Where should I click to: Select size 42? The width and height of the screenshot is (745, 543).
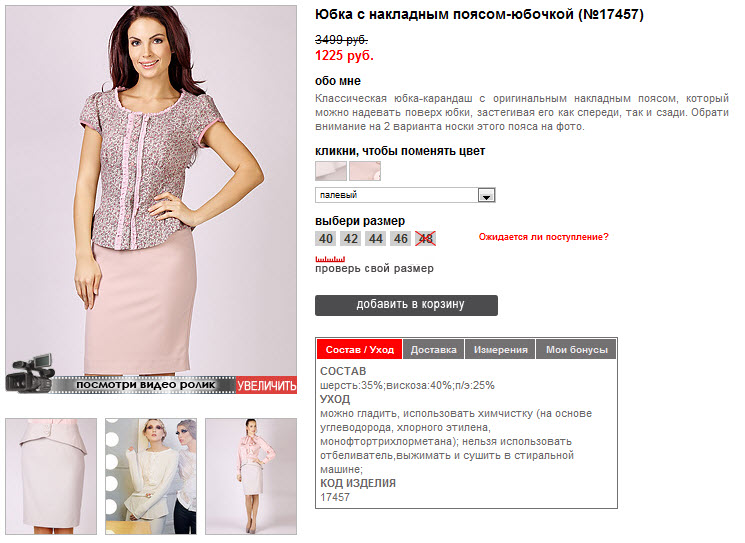click(351, 238)
